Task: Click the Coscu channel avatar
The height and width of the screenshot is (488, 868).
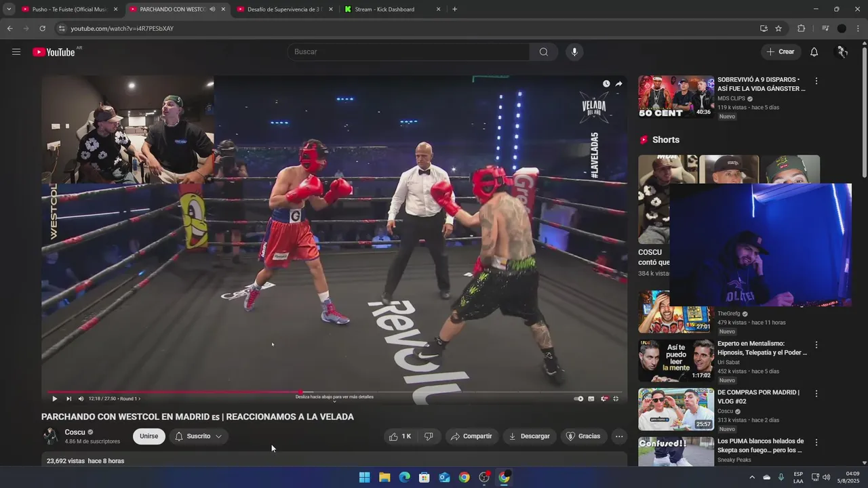Action: (50, 436)
